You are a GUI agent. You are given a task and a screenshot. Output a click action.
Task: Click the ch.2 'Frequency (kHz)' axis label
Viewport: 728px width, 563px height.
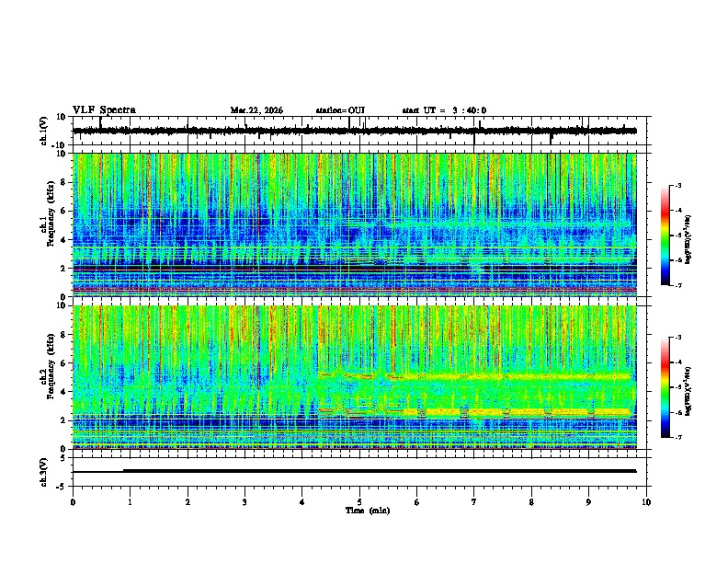[x=51, y=366]
